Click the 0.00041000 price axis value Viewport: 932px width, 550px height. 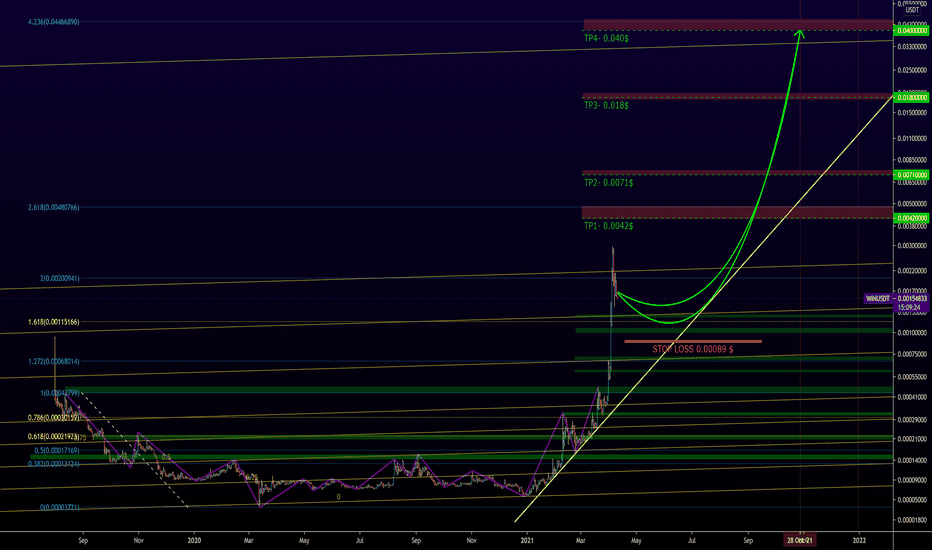[912, 397]
